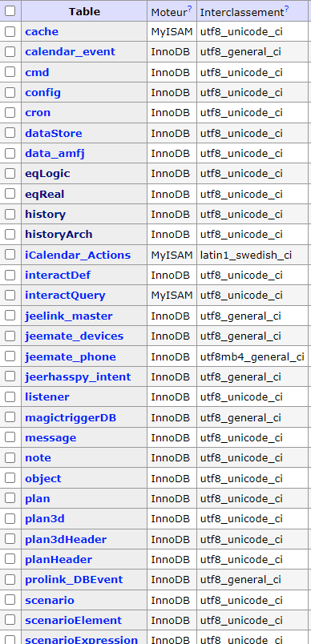Viewport: 311px width, 644px height.
Task: Sort by the Table column header
Action: (84, 11)
